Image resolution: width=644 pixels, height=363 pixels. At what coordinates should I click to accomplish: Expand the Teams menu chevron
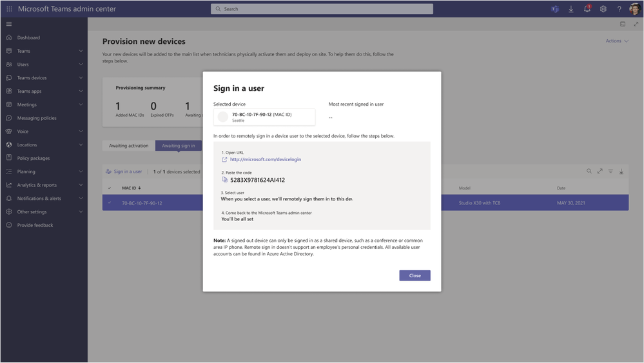pos(81,51)
